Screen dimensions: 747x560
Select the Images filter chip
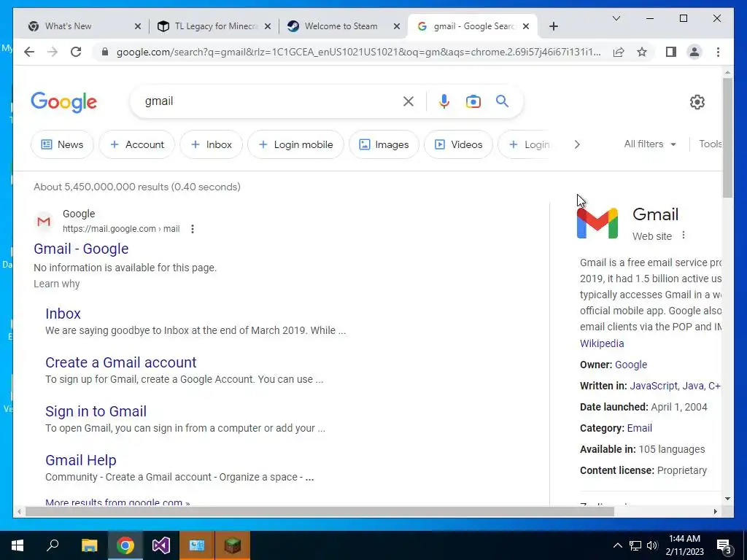[x=384, y=144]
